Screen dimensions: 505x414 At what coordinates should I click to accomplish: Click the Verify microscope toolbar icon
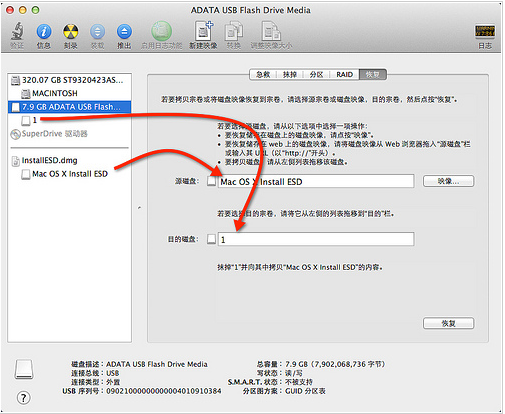tap(17, 32)
